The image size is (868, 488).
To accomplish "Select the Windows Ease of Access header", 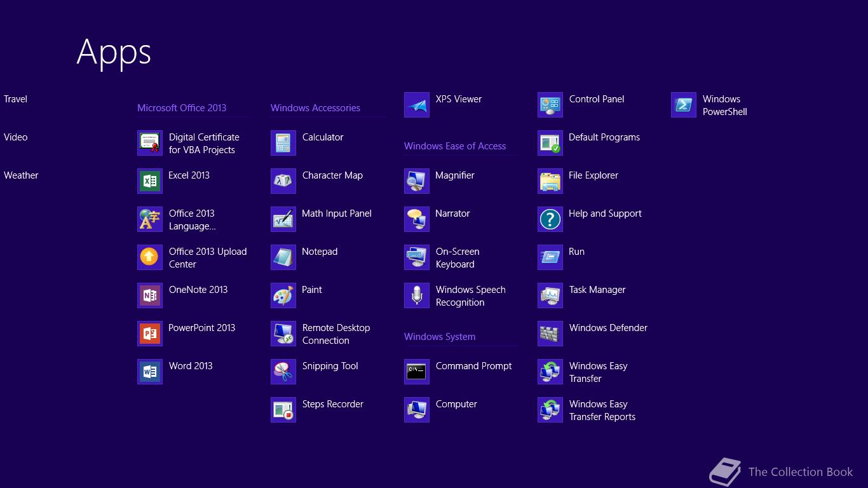I will tap(455, 146).
